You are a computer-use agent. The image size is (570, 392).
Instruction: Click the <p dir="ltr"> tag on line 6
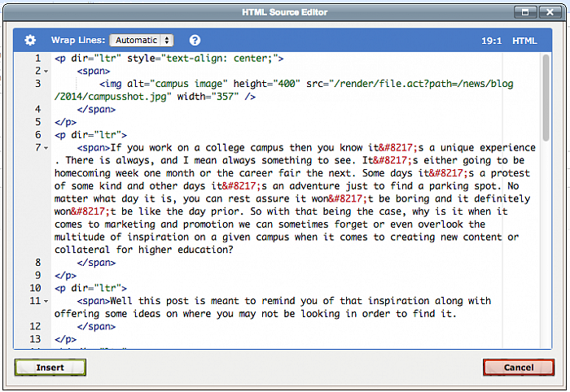(91, 135)
